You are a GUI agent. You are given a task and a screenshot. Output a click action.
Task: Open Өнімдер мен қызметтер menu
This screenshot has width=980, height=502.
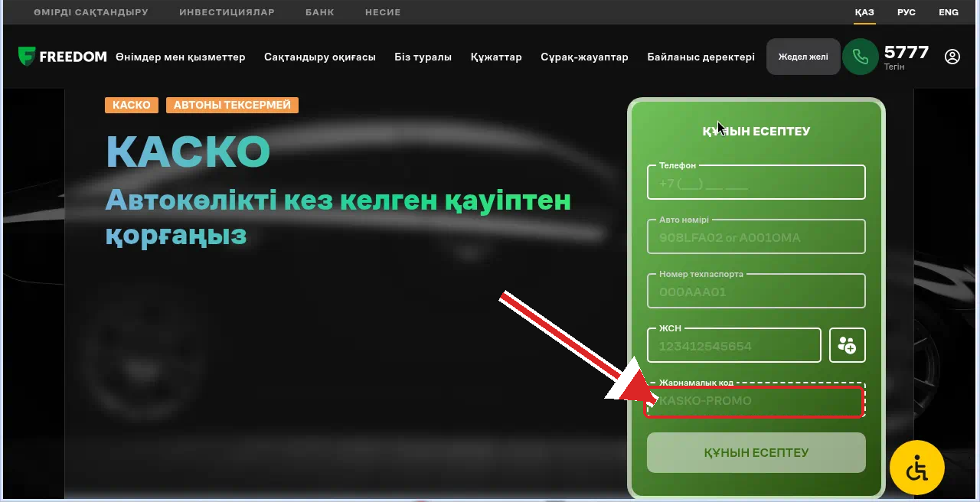[x=181, y=57]
